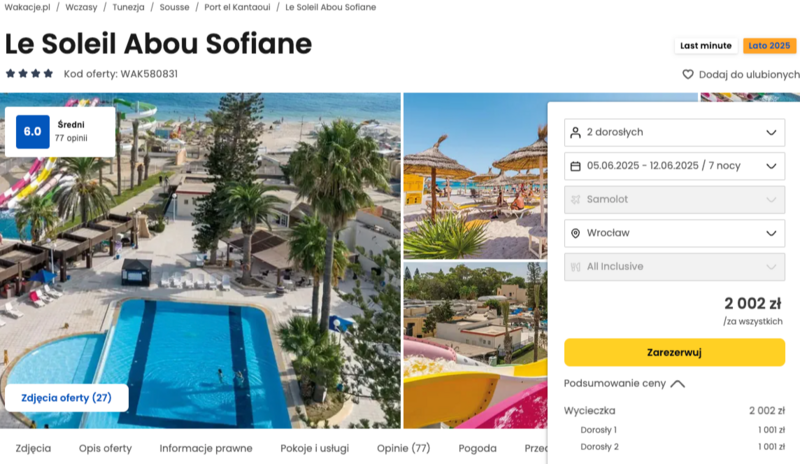The width and height of the screenshot is (800, 464).
Task: Follow the Port el Kantaoui breadcrumb link
Action: pos(237,7)
